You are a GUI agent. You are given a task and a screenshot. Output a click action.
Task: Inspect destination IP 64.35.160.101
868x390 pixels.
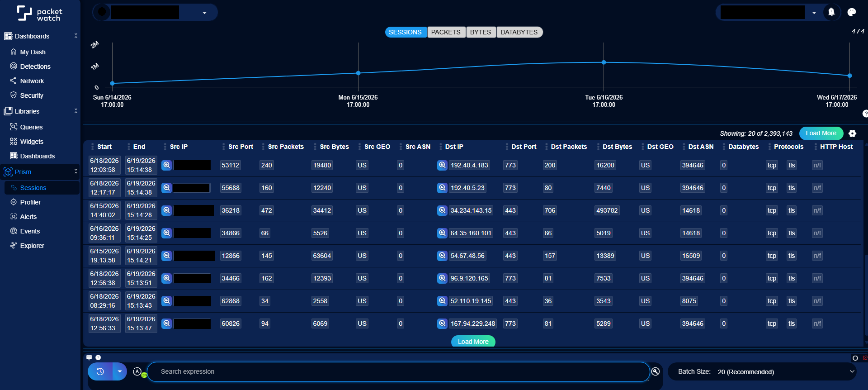tap(442, 233)
